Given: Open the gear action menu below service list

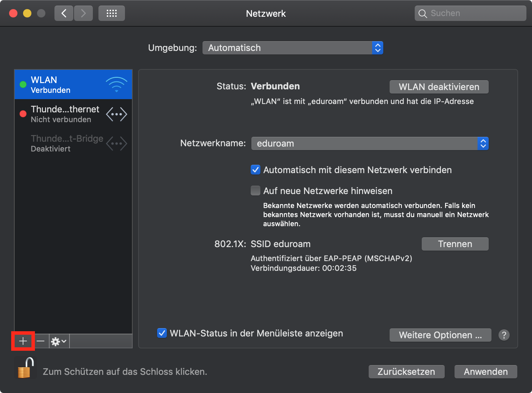Looking at the screenshot, I should [x=59, y=341].
